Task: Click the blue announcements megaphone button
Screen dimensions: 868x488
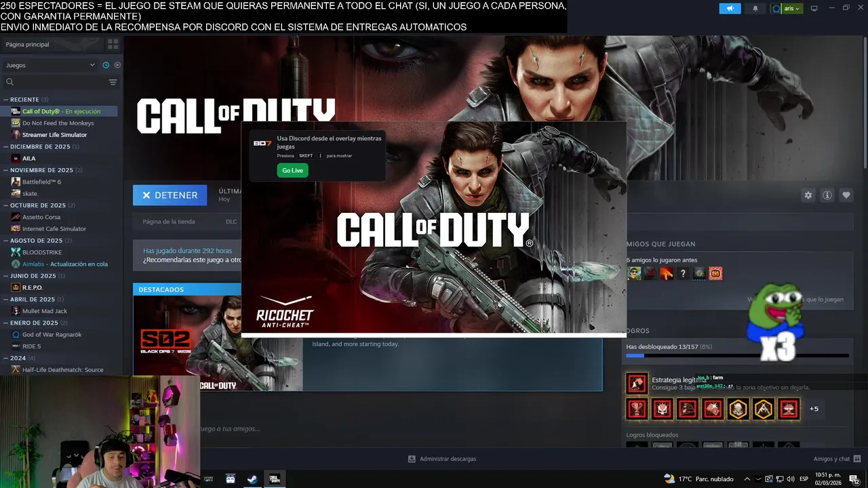Action: pos(730,8)
